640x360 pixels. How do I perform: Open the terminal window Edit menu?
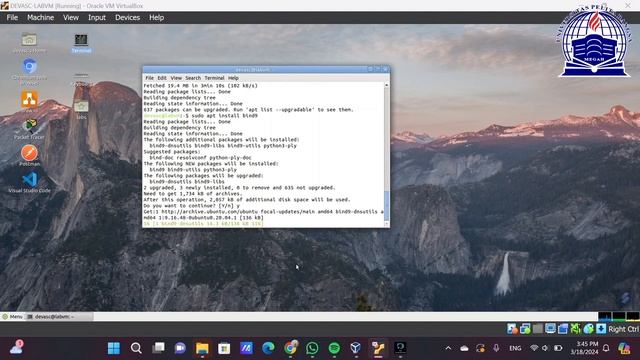point(162,78)
